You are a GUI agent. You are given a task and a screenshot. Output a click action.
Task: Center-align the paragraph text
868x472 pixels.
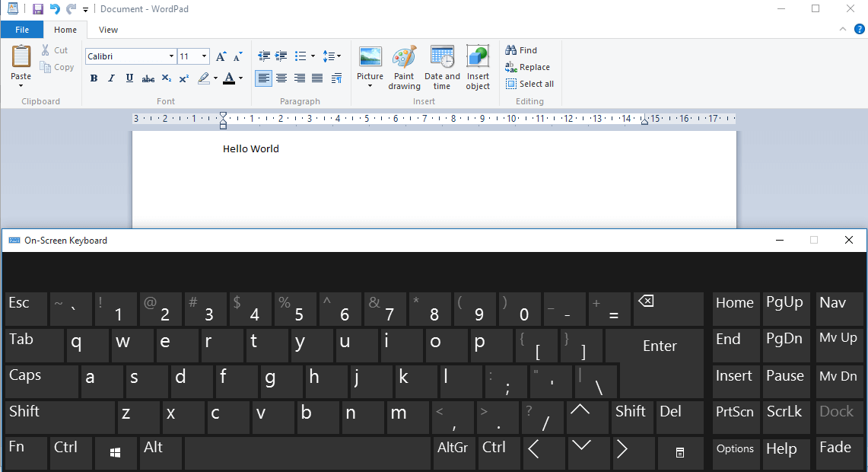pos(281,78)
